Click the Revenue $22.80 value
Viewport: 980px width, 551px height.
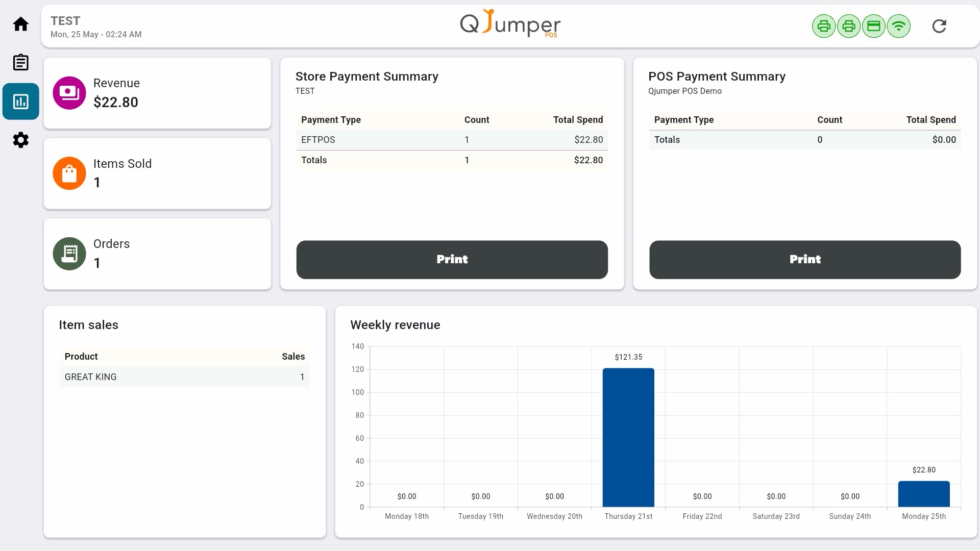[x=116, y=103]
